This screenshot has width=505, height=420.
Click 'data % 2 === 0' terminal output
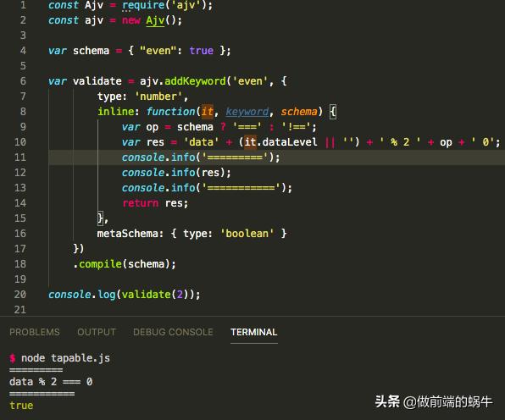point(51,382)
